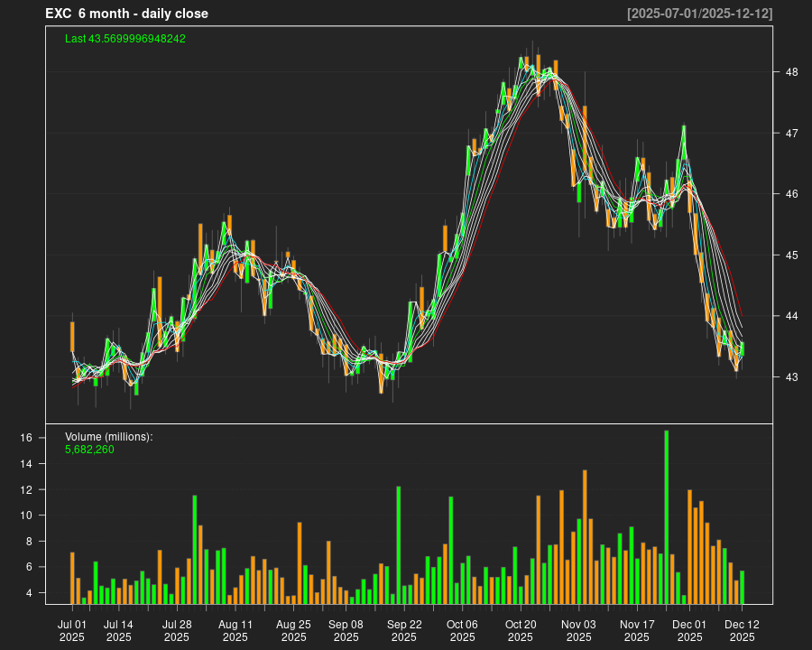The image size is (812, 650).
Task: Select the "Oct 20 2025" date axis label
Action: [521, 630]
